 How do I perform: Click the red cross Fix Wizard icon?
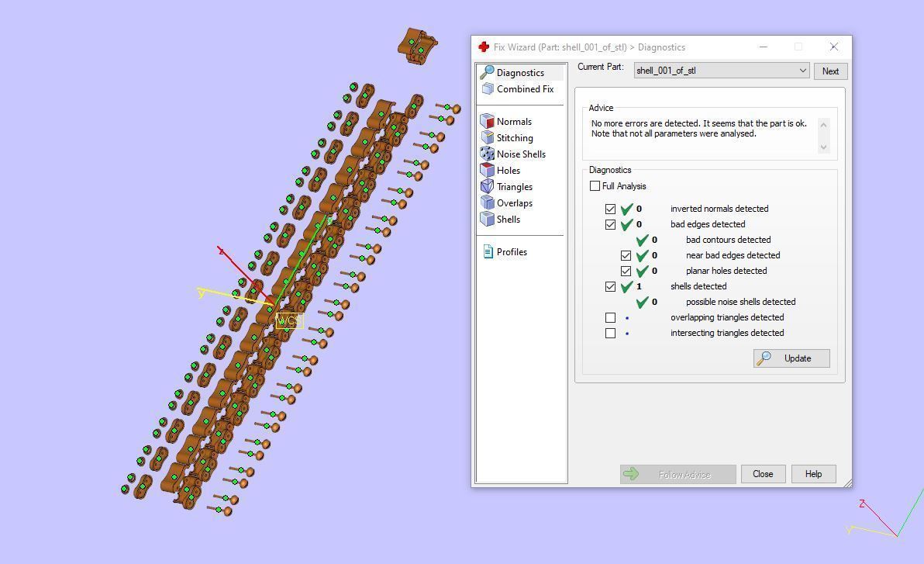pos(484,47)
